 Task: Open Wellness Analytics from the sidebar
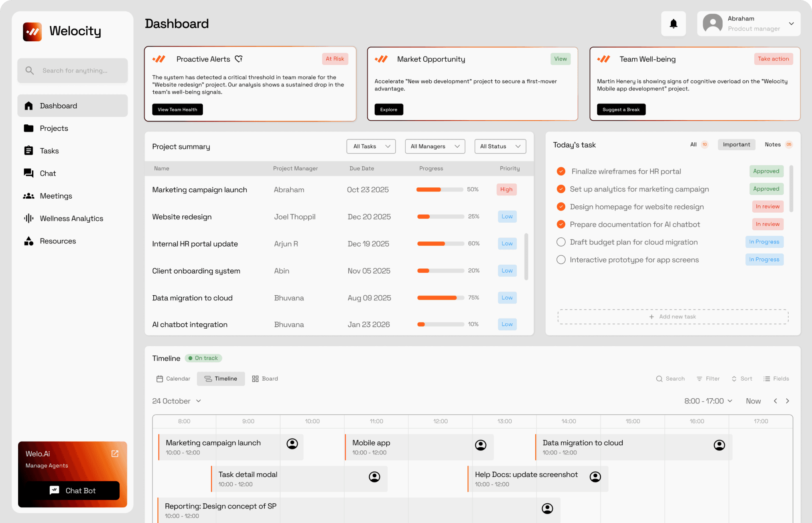(x=71, y=219)
